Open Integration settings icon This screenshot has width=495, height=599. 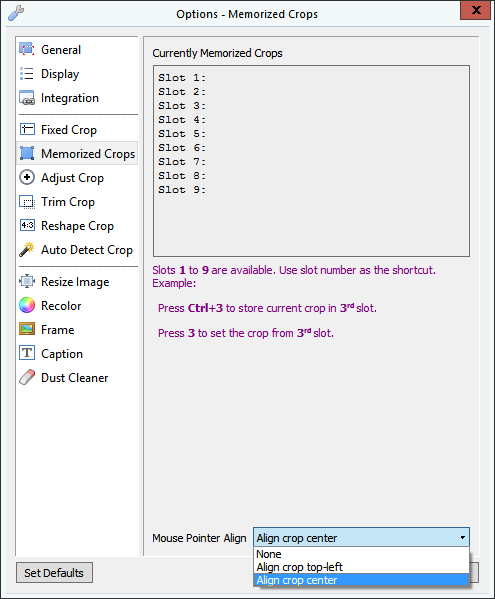pos(27,98)
